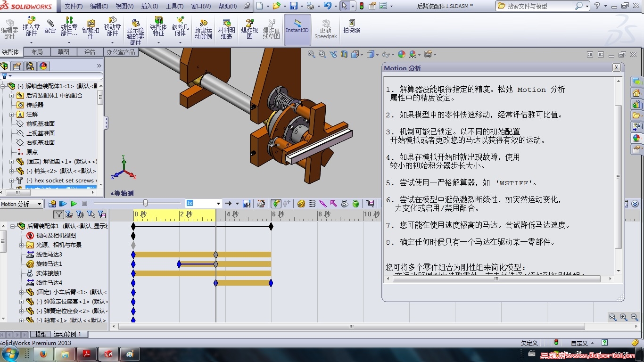Open the dropdown arrow under 参考几何体
Screen dimensions: 644x362
[180, 42]
